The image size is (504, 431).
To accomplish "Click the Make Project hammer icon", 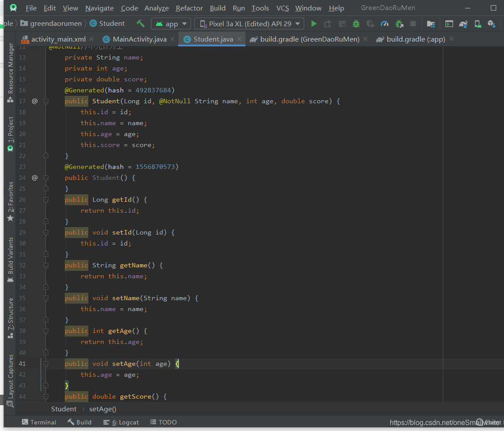I will pos(140,24).
